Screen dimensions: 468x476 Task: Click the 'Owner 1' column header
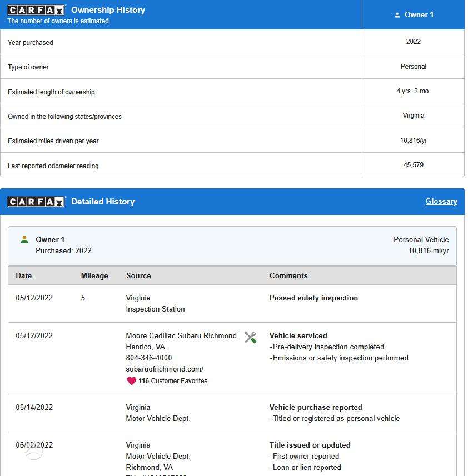point(419,14)
